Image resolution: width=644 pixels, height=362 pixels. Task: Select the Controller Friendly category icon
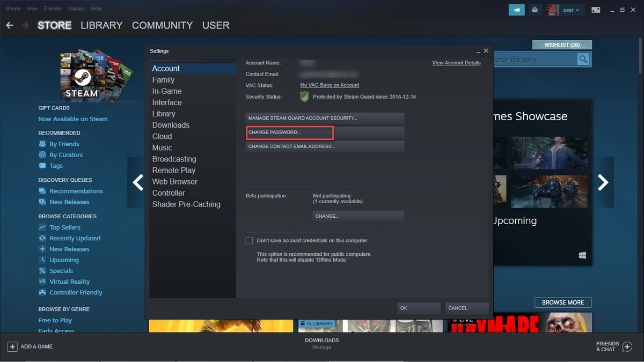point(42,292)
